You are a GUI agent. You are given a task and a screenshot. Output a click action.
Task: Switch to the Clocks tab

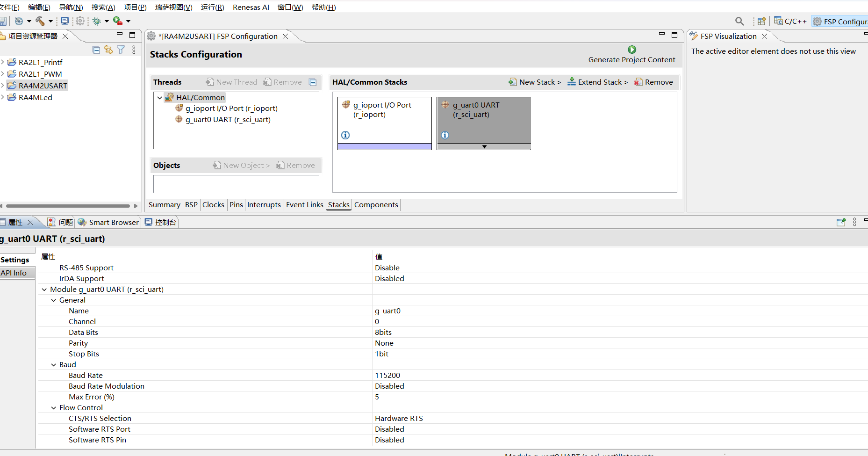pyautogui.click(x=213, y=205)
